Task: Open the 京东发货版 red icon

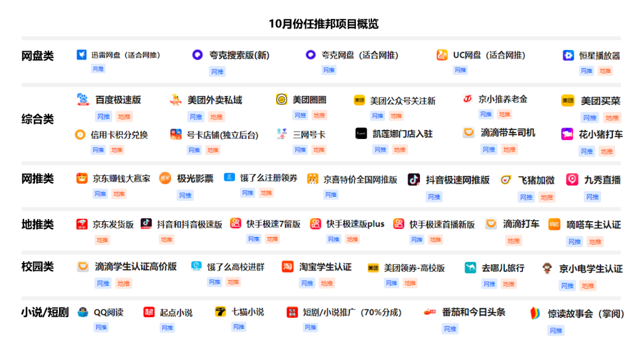Action: point(82,224)
